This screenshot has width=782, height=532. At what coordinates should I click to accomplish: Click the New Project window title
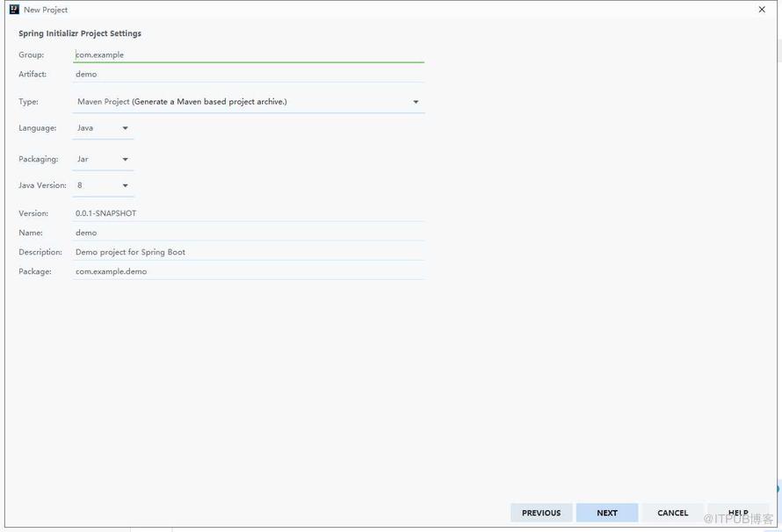(x=46, y=10)
